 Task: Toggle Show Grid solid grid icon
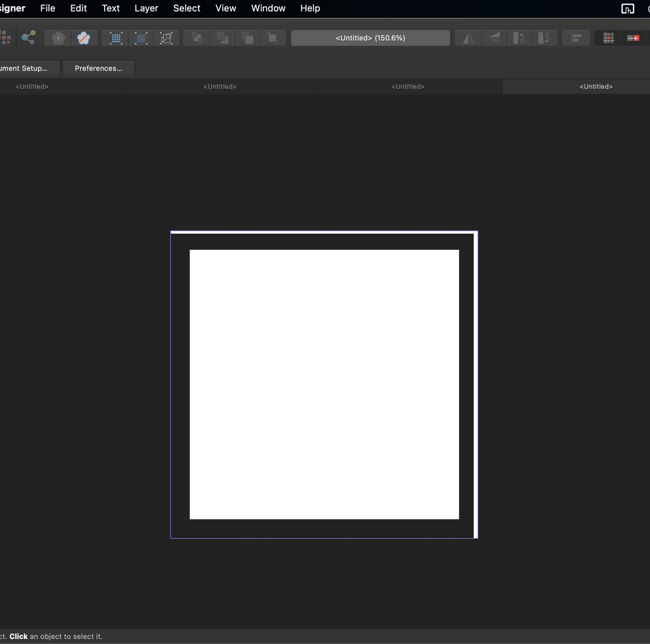(x=116, y=38)
